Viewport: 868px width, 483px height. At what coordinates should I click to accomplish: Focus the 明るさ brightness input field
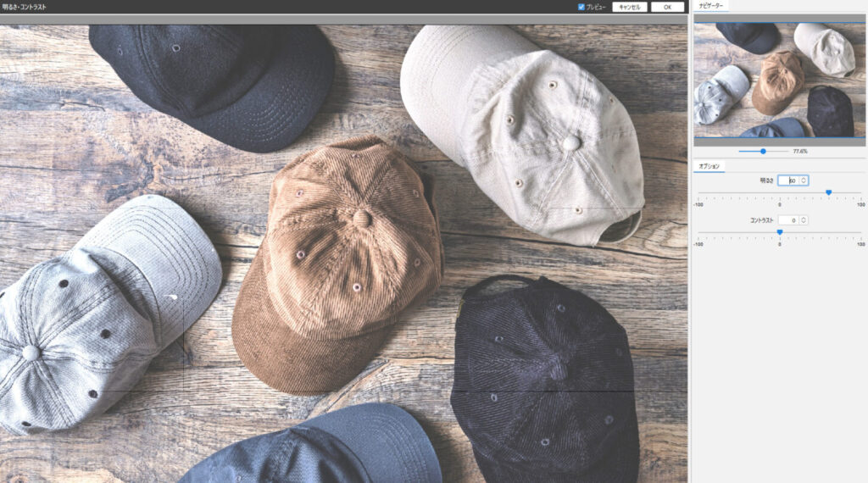tap(788, 180)
